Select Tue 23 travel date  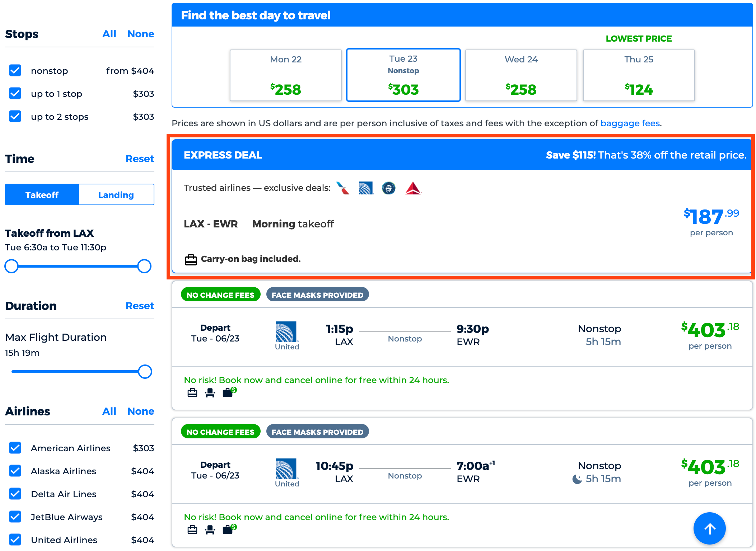pyautogui.click(x=403, y=75)
